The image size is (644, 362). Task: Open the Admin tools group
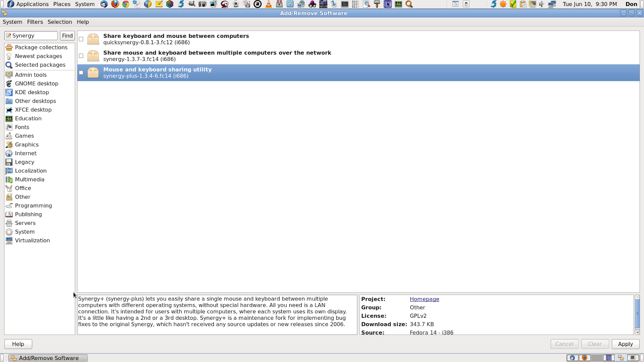coord(39,75)
